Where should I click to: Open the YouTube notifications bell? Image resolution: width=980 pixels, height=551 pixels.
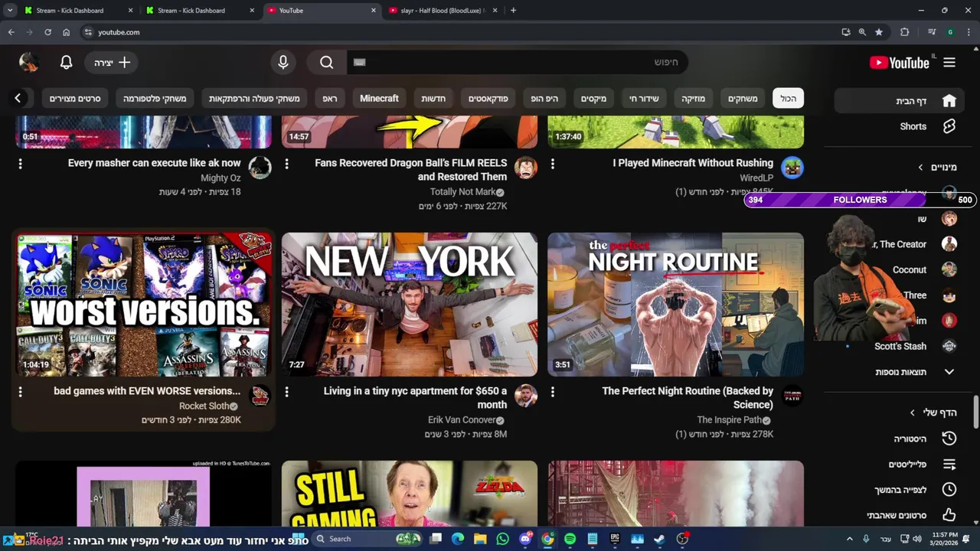[x=67, y=63]
